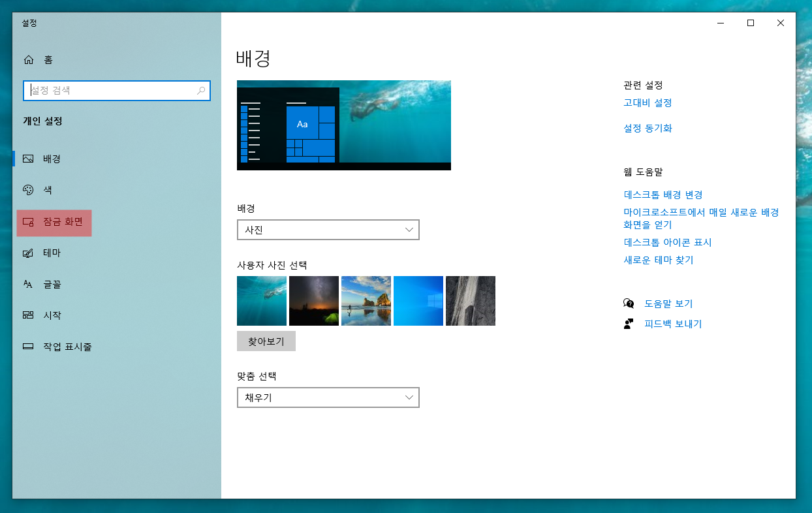Click the 색 palette icon
The image size is (812, 513).
[28, 190]
